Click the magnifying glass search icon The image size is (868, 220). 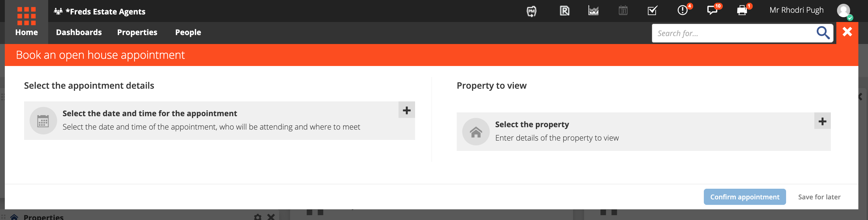click(x=823, y=33)
